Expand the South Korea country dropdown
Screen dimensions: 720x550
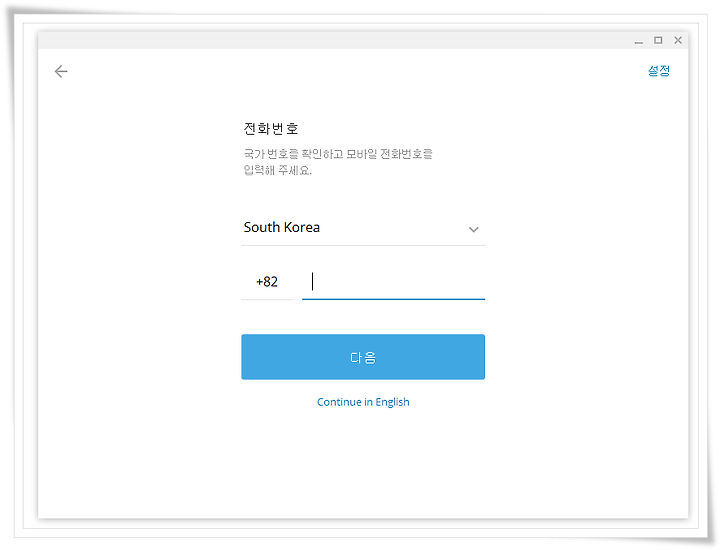(363, 228)
